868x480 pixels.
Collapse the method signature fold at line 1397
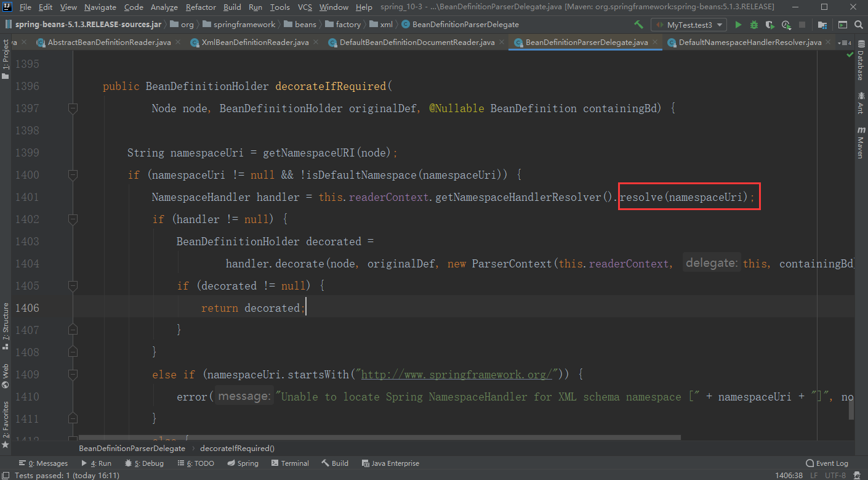click(x=73, y=108)
